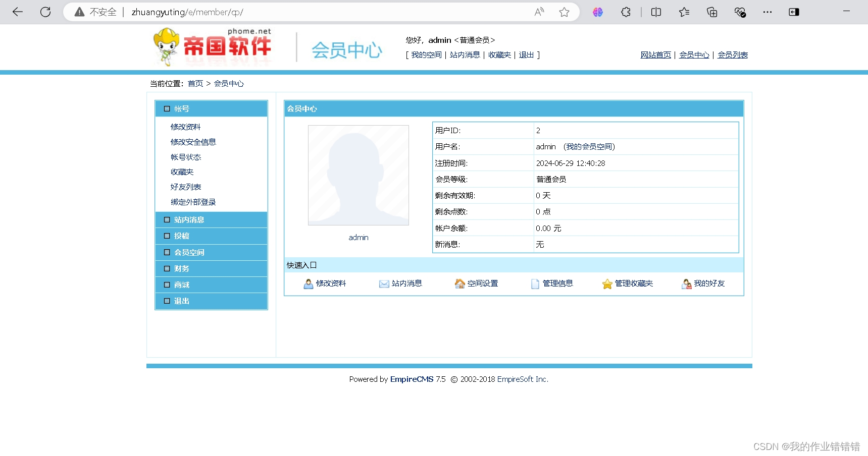868x456 pixels.
Task: Click the 帝国软件 logo
Action: pos(213,47)
